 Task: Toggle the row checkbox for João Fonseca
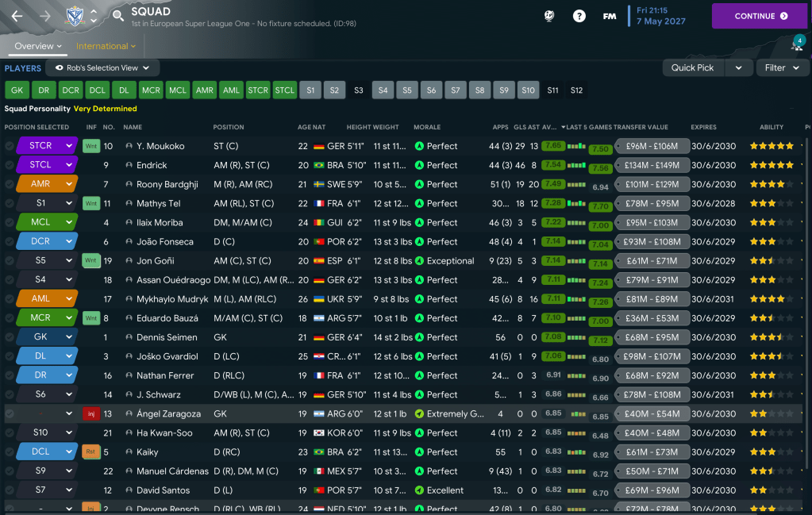click(x=10, y=241)
